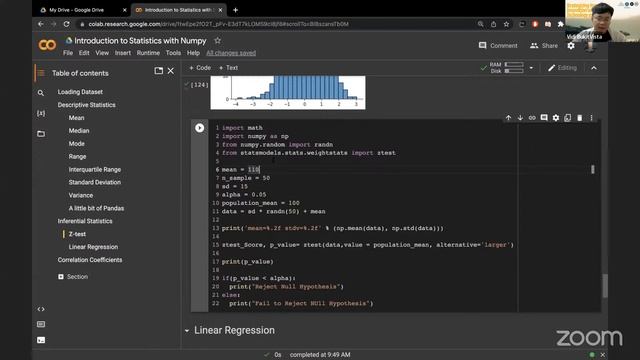The height and width of the screenshot is (360, 640).
Task: Reload the browser page
Action: 67,24
